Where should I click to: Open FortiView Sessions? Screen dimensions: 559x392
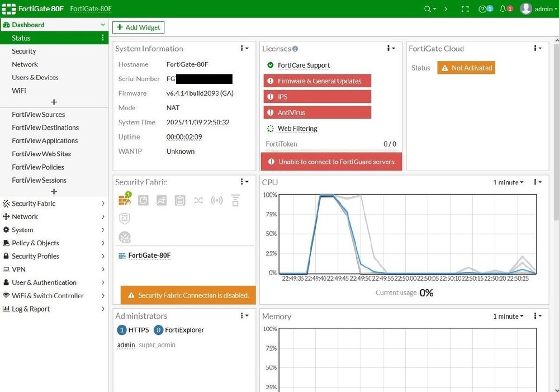(x=39, y=180)
